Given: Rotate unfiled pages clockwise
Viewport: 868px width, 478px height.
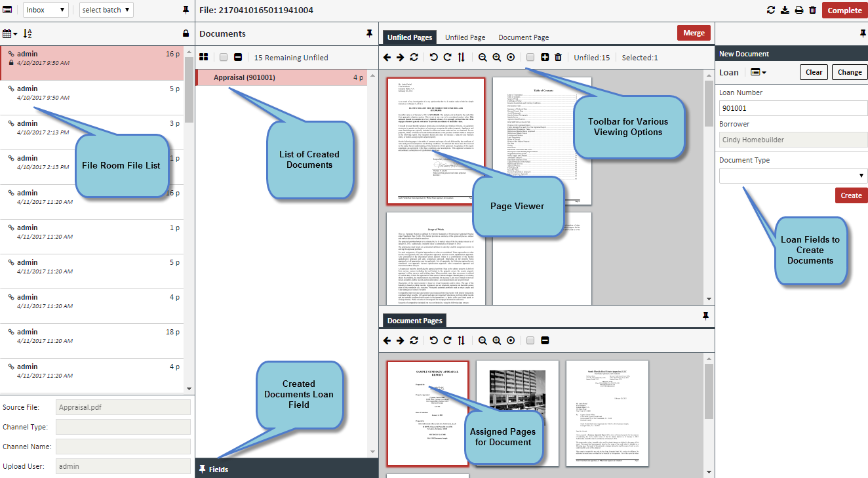Looking at the screenshot, I should pyautogui.click(x=447, y=58).
